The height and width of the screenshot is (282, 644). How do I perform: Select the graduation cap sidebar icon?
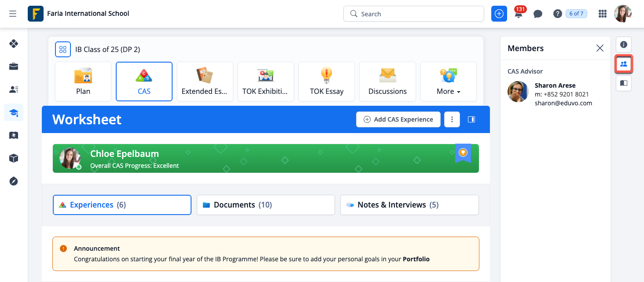(x=14, y=113)
